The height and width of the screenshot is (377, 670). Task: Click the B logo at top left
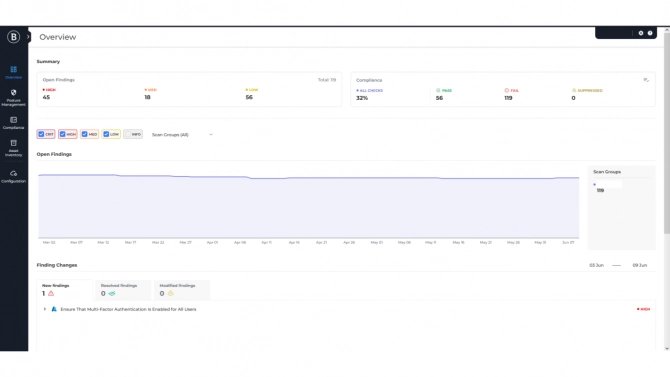click(14, 37)
